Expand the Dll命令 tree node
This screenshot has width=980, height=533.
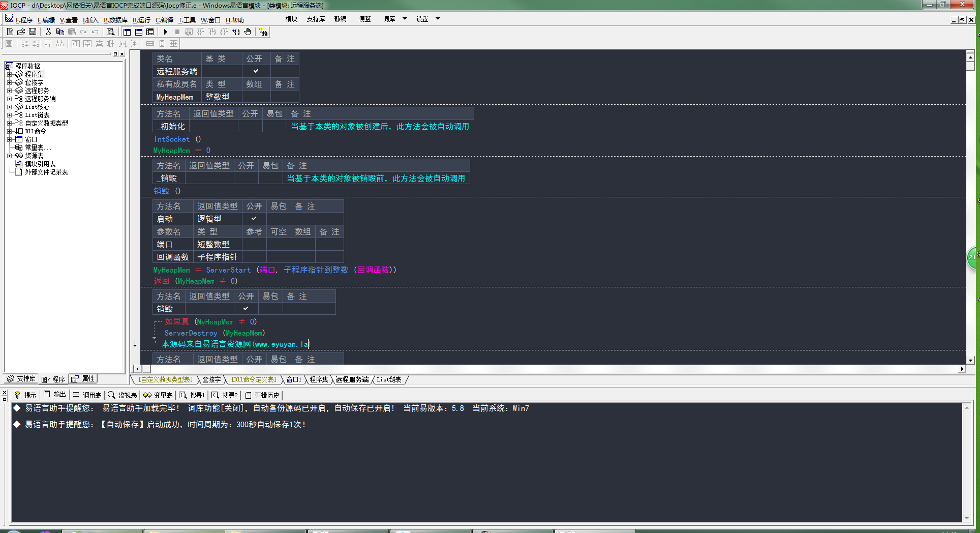point(9,131)
